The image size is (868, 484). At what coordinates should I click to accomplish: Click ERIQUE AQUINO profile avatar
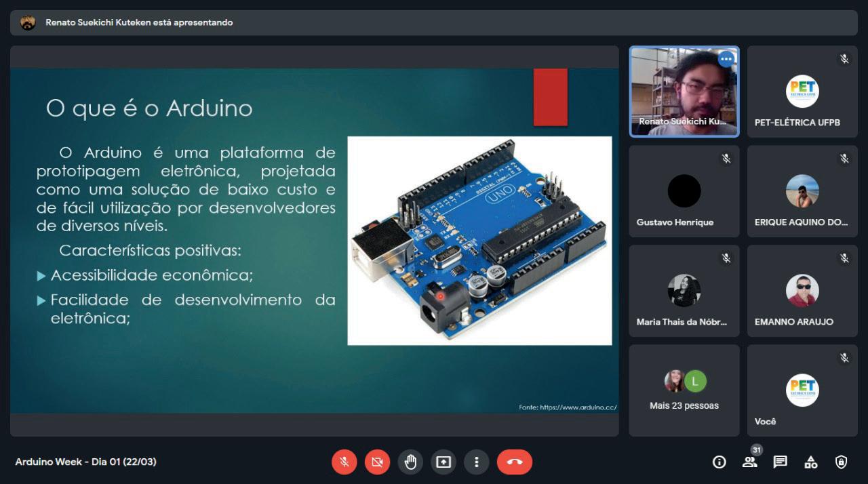(x=802, y=191)
